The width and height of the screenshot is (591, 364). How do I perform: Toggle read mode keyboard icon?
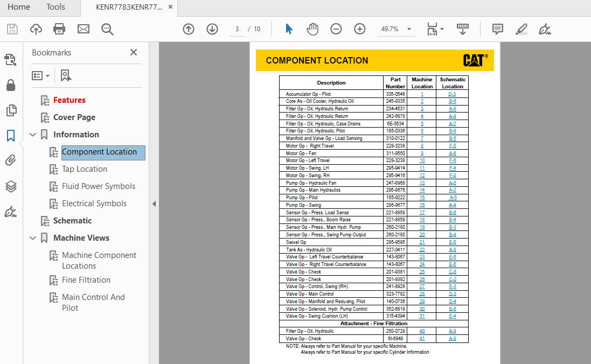(462, 29)
